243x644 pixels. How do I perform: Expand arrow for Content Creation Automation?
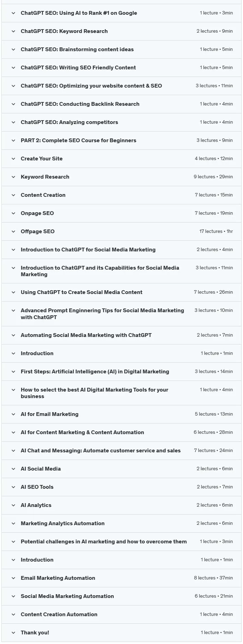pos(13,614)
